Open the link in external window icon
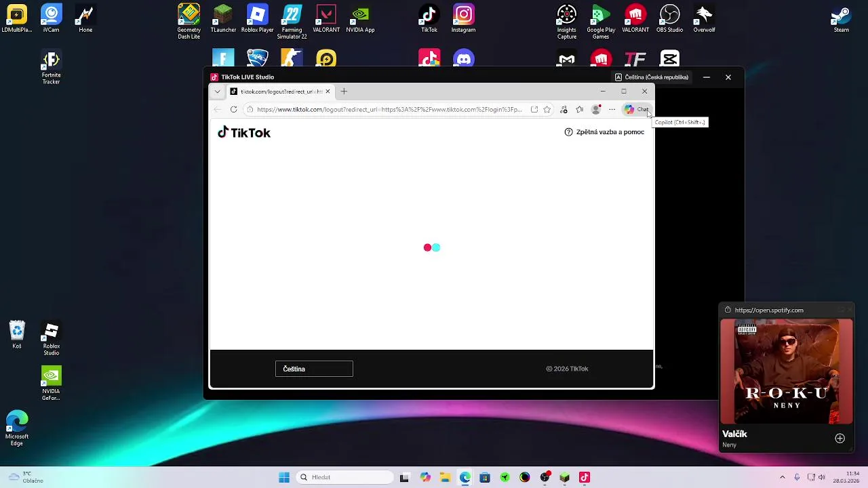The height and width of the screenshot is (488, 868). (x=534, y=109)
